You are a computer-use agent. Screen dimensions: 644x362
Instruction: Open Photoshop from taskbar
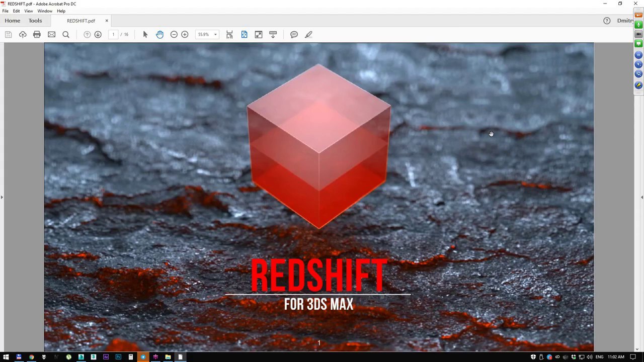click(118, 357)
